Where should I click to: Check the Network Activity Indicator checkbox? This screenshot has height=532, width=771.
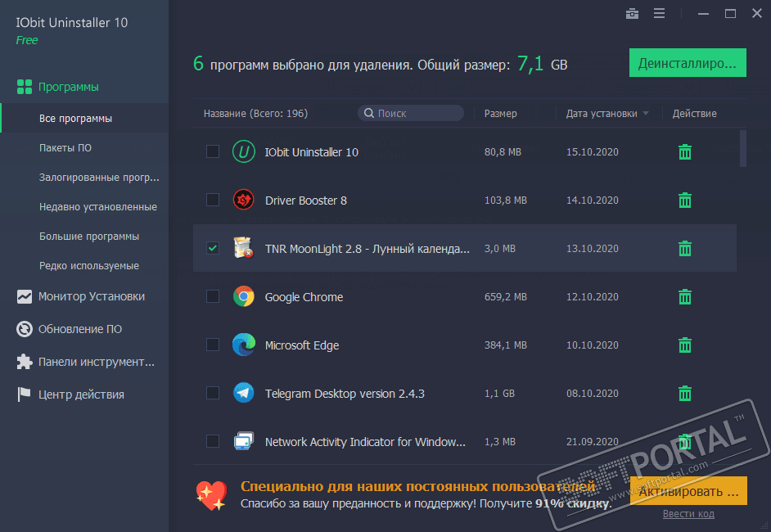(213, 440)
